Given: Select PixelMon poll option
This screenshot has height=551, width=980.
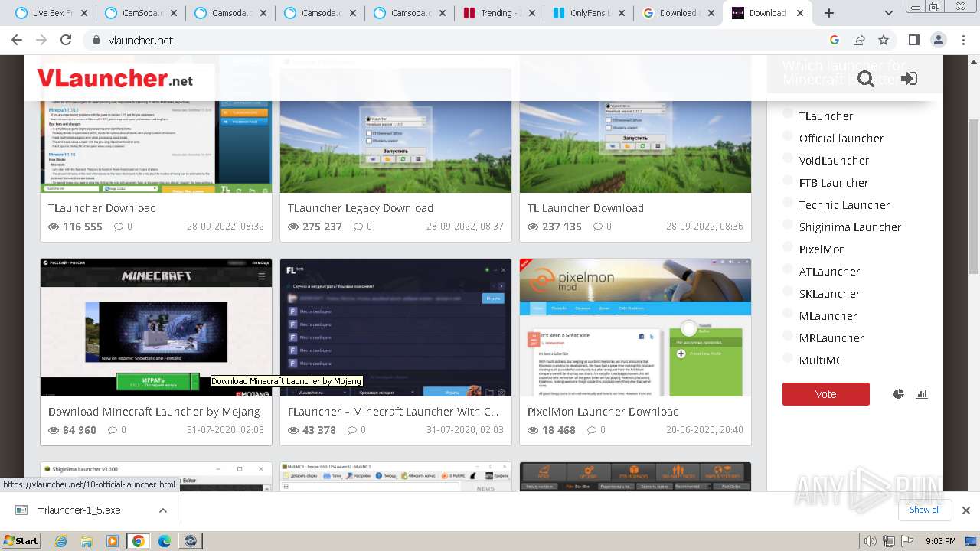Looking at the screenshot, I should (x=788, y=247).
